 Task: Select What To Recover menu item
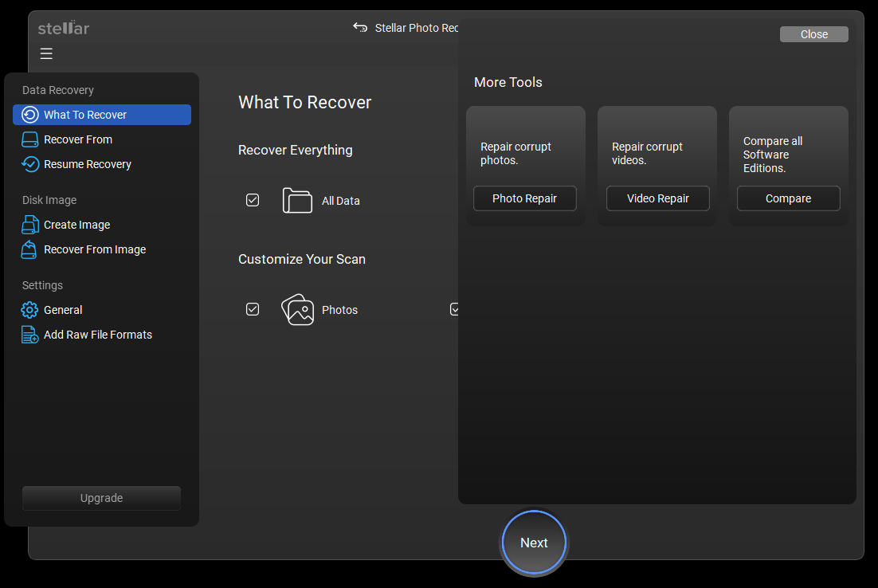(x=102, y=115)
